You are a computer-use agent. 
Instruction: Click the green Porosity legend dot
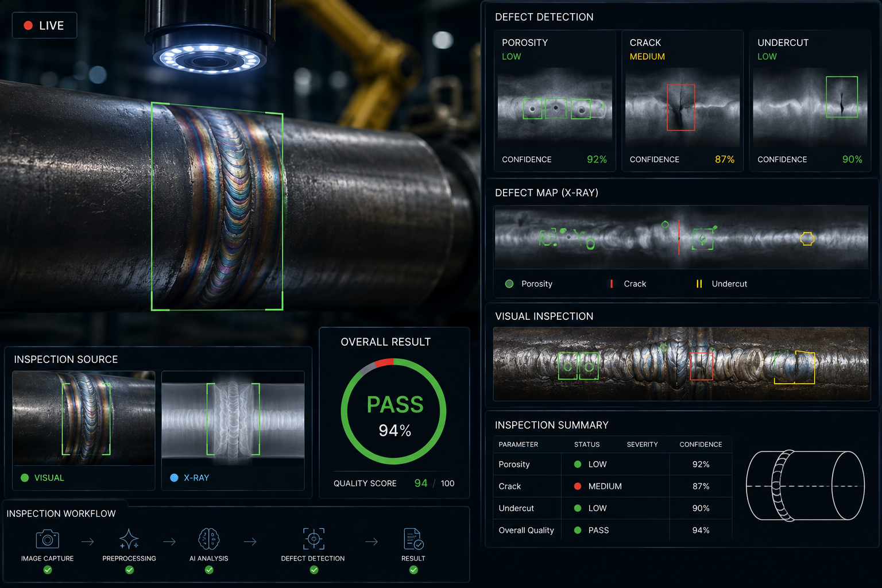(509, 284)
